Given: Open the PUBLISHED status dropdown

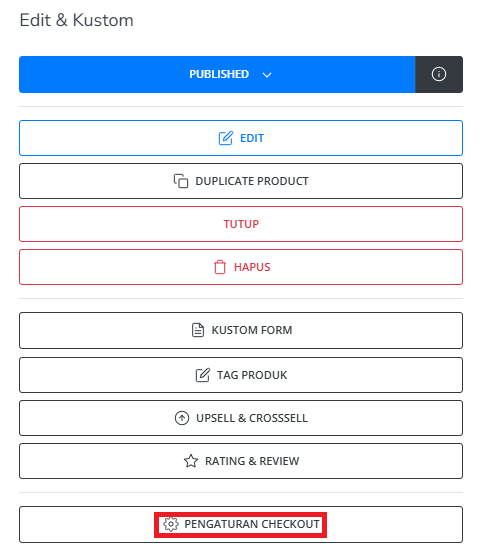Looking at the screenshot, I should [217, 74].
